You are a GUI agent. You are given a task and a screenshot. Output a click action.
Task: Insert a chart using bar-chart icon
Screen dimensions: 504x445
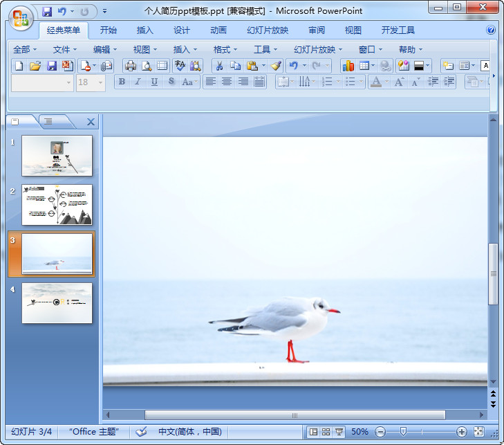(348, 66)
